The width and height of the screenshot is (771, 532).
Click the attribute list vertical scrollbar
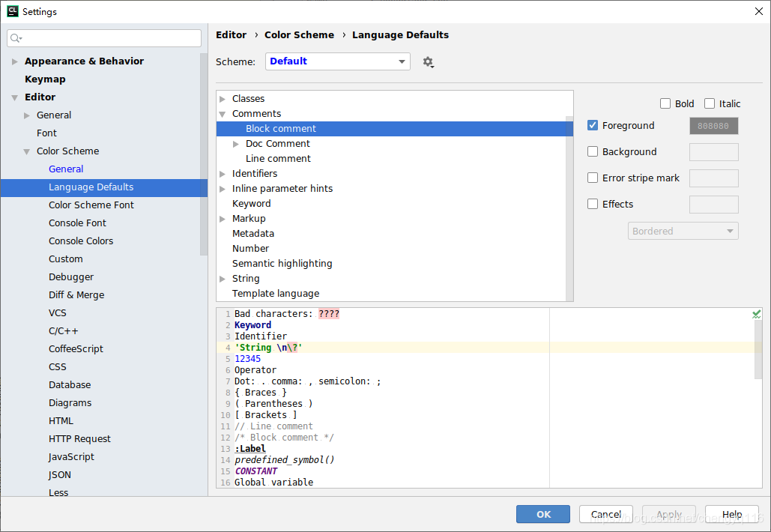click(x=569, y=209)
